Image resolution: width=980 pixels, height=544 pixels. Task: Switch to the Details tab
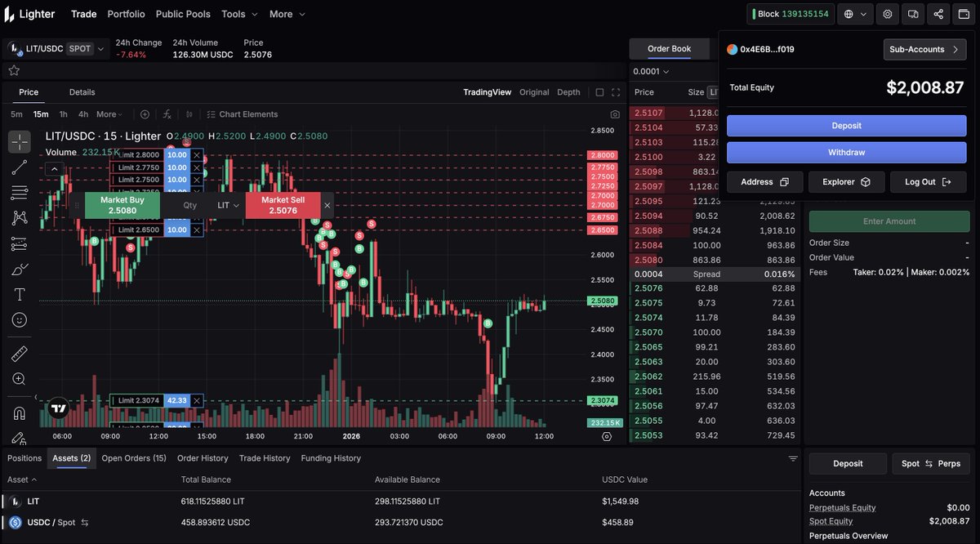(x=82, y=92)
